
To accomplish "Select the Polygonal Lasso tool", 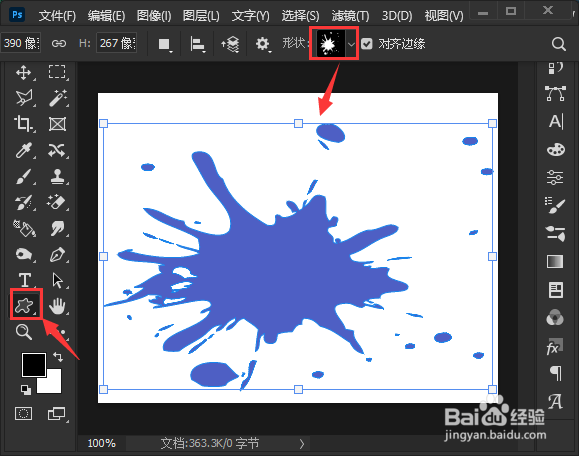I will click(24, 98).
